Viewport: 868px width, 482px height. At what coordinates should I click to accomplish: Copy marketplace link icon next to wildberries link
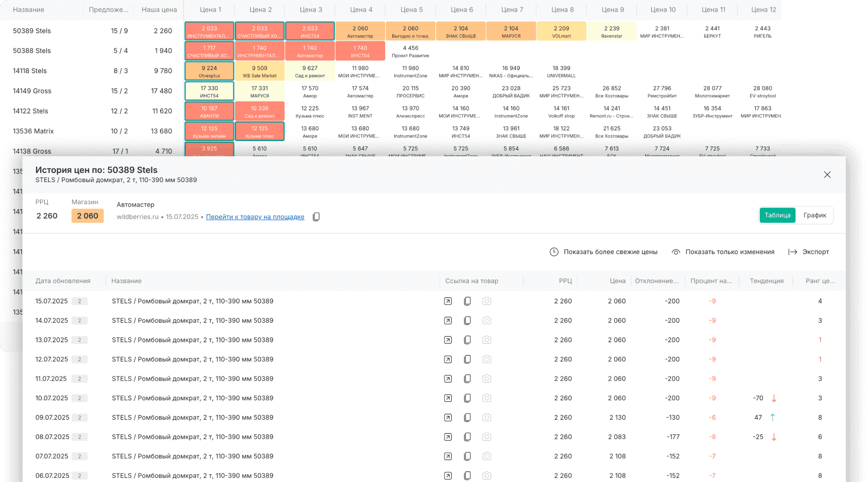click(316, 217)
